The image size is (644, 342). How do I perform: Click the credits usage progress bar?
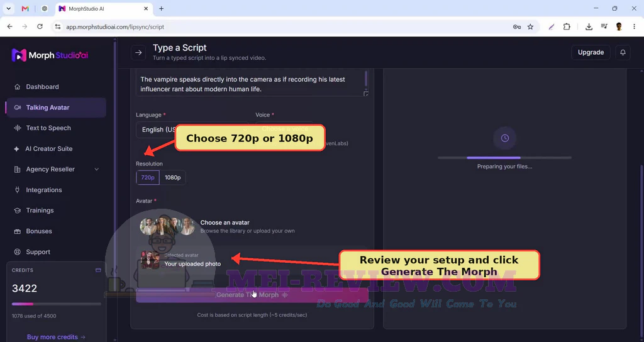click(56, 304)
